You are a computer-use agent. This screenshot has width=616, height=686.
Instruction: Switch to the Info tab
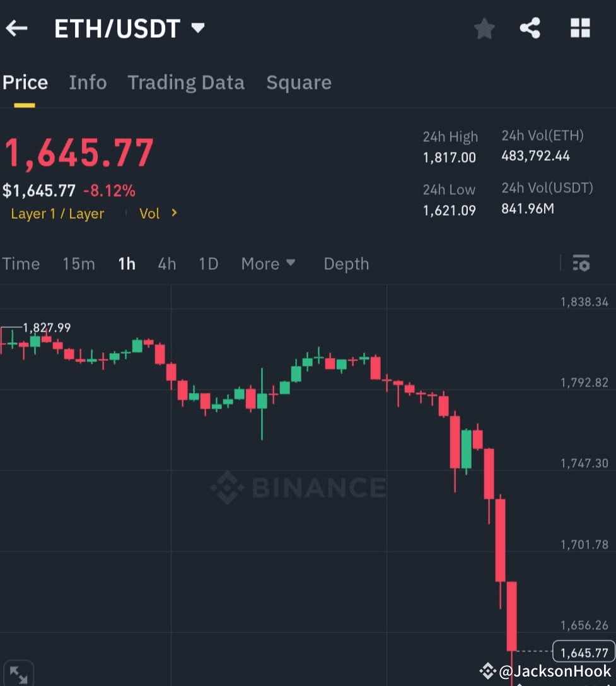[x=88, y=83]
